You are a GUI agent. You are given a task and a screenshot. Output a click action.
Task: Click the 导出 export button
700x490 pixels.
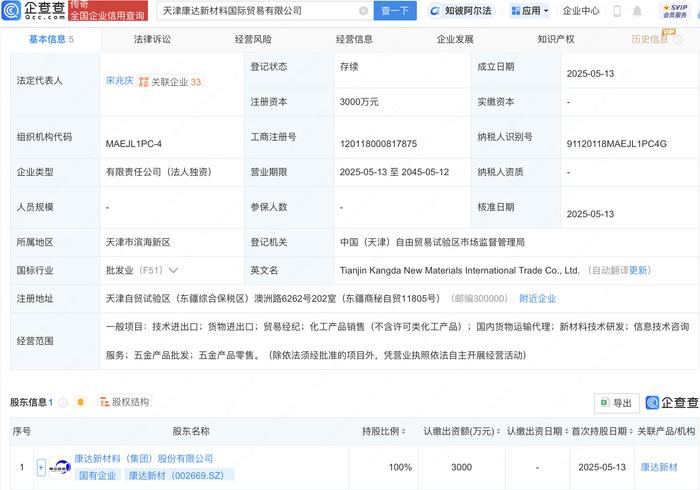[617, 403]
